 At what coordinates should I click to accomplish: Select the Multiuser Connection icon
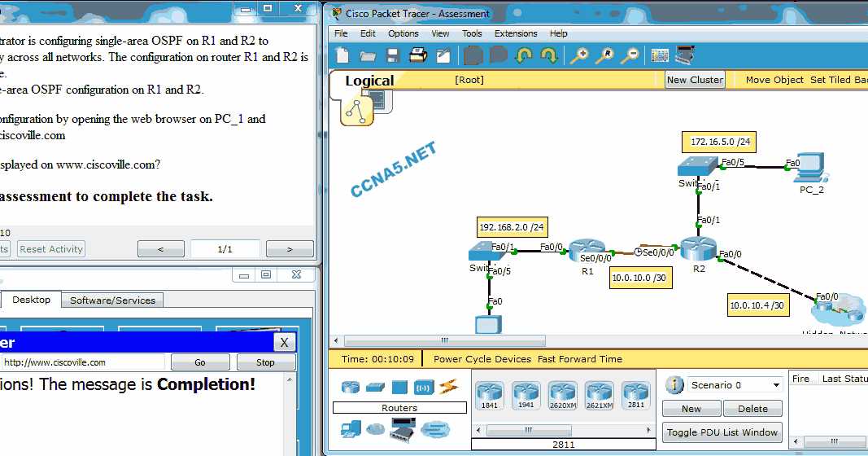coord(435,429)
